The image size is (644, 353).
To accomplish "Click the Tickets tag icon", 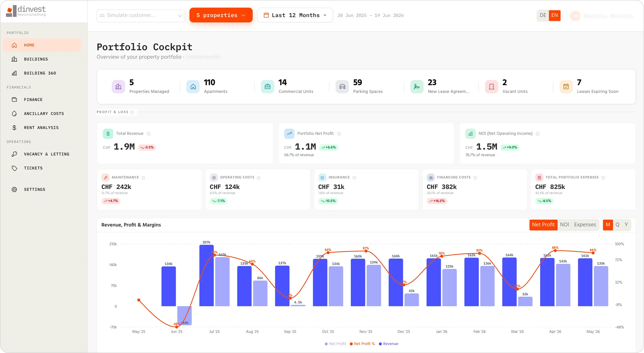I will 14,168.
